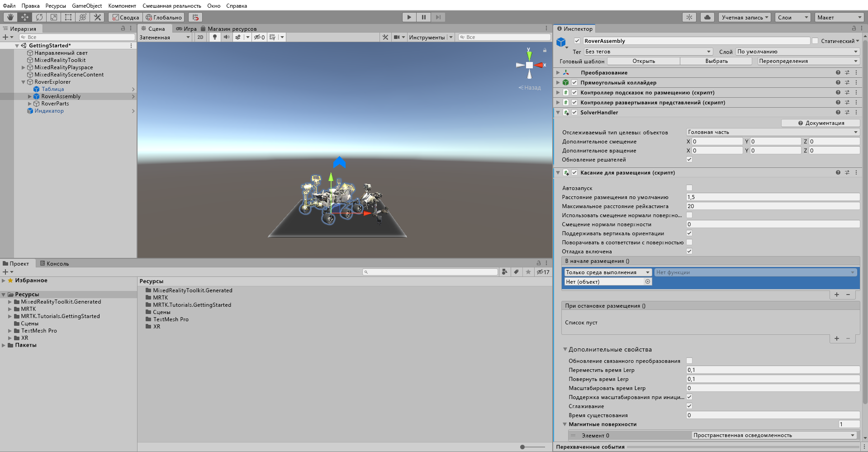The width and height of the screenshot is (868, 452).
Task: Switch to the Игра tab
Action: (186, 29)
